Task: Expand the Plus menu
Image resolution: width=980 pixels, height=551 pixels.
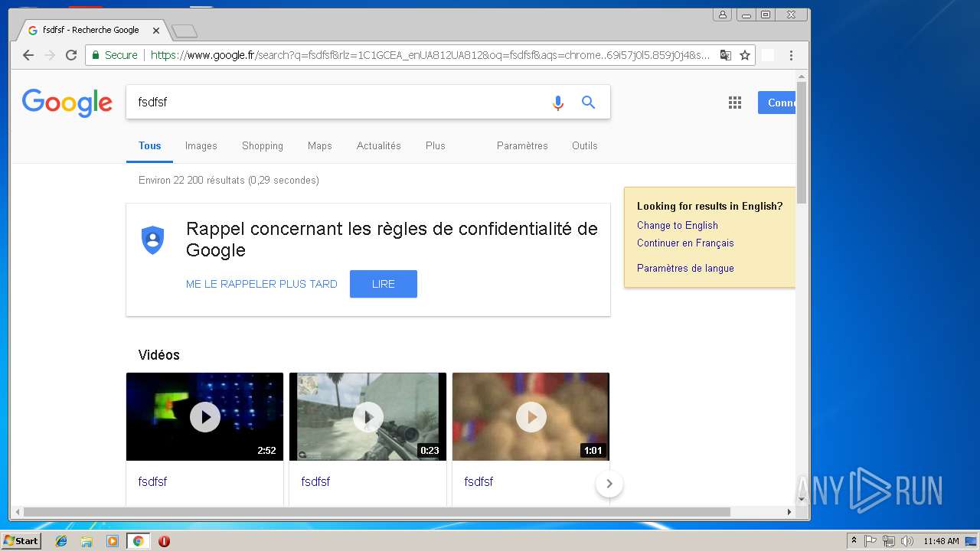Action: (436, 145)
